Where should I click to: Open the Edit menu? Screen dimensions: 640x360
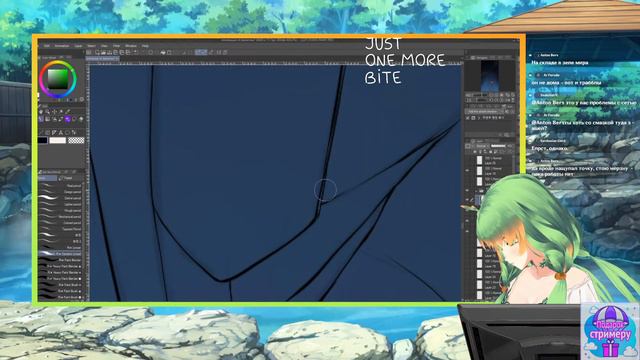47,46
